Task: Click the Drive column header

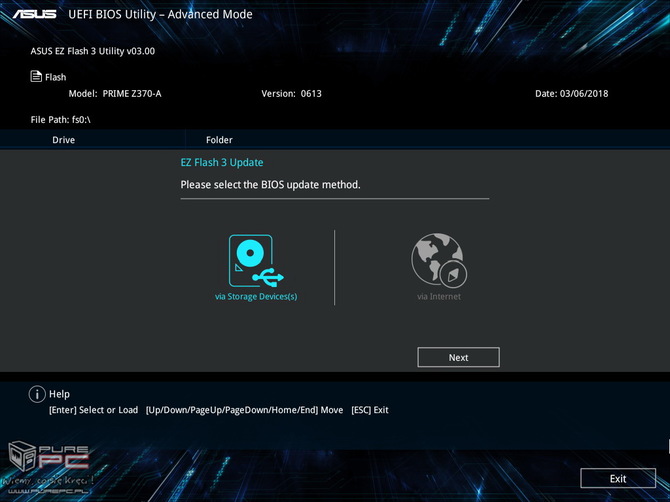Action: click(63, 140)
